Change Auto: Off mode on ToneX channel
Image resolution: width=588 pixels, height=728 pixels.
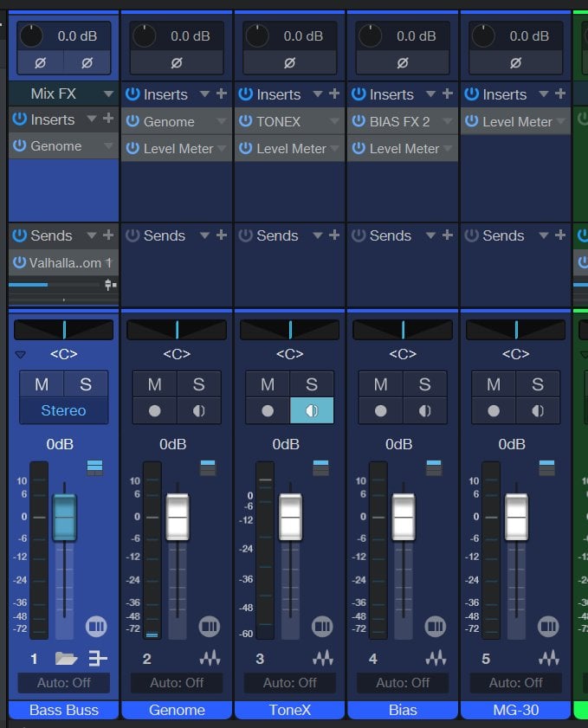(289, 683)
